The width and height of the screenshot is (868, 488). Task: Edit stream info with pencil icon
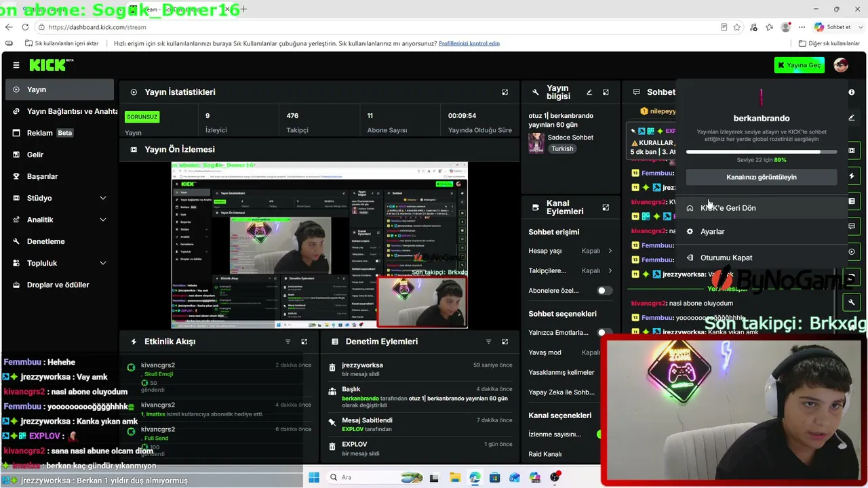pos(589,92)
